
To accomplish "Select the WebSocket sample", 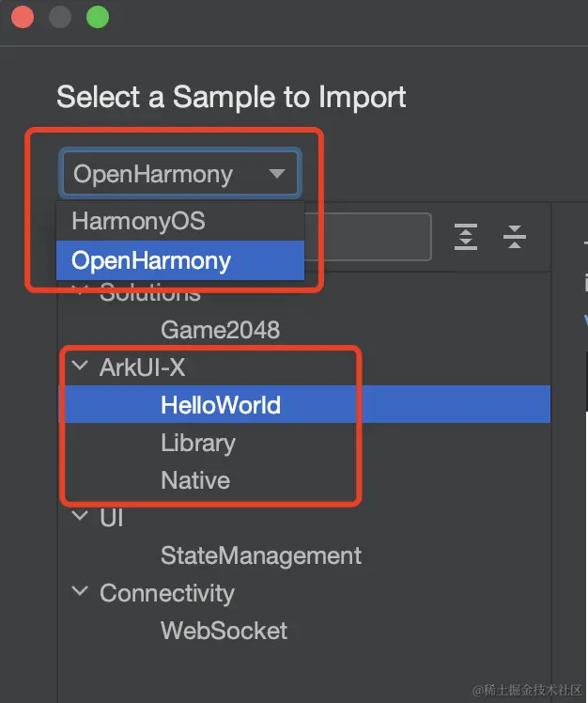I will (224, 631).
